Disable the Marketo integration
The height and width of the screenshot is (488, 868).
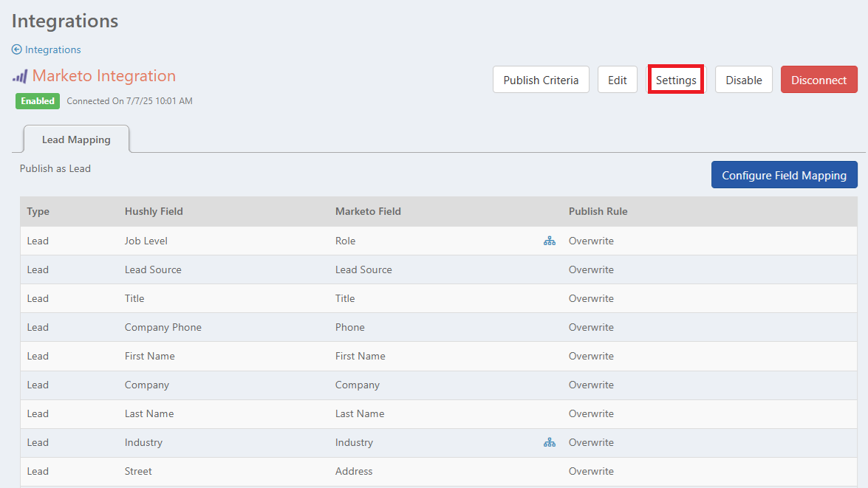(x=743, y=80)
